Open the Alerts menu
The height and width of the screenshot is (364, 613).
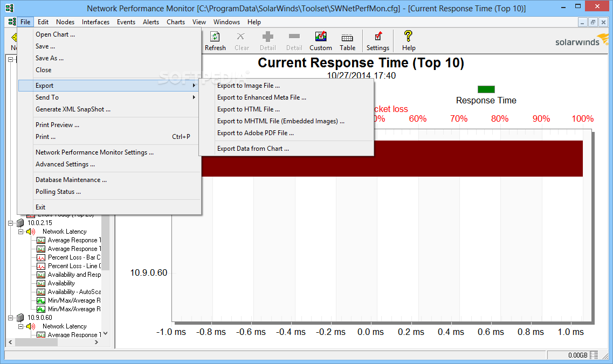(x=151, y=22)
